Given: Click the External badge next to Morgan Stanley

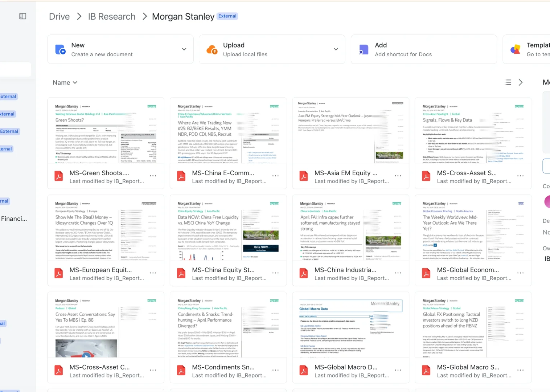Looking at the screenshot, I should (227, 16).
